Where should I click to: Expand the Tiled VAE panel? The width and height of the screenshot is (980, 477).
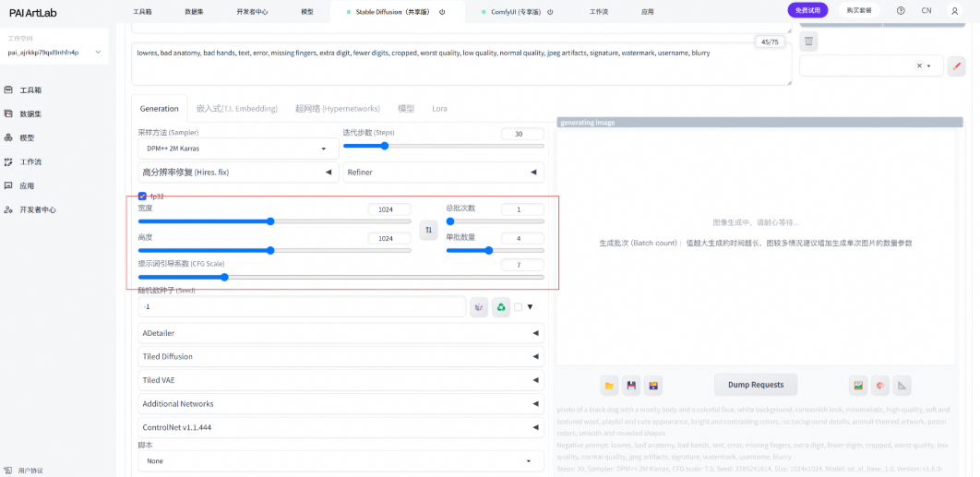[341, 380]
